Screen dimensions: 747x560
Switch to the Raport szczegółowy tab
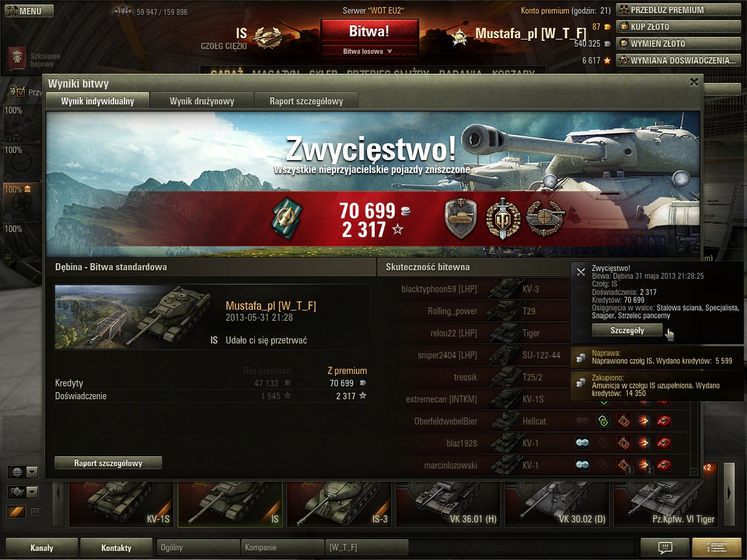coord(306,101)
